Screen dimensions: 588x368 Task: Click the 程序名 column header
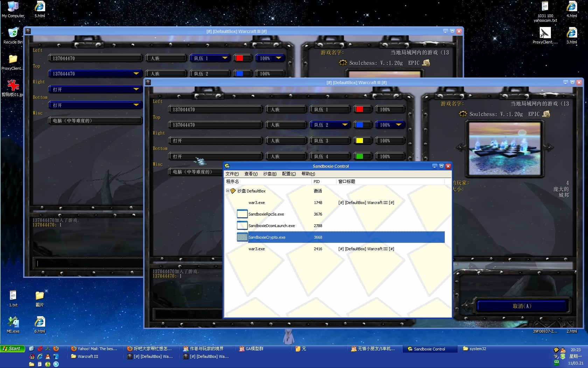(268, 182)
